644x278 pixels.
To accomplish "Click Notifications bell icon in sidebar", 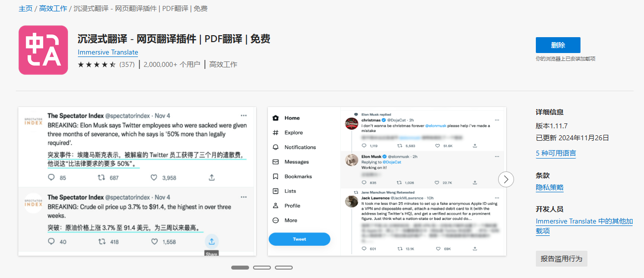I will [x=275, y=147].
